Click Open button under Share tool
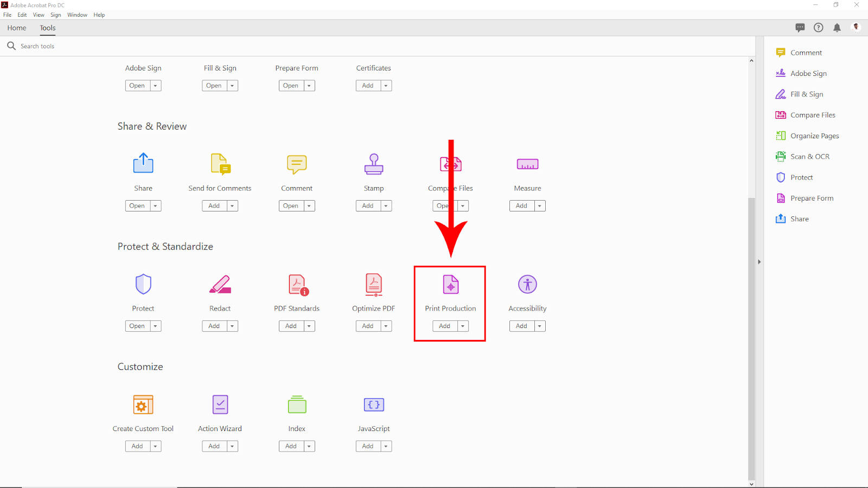The width and height of the screenshot is (868, 488). point(138,206)
